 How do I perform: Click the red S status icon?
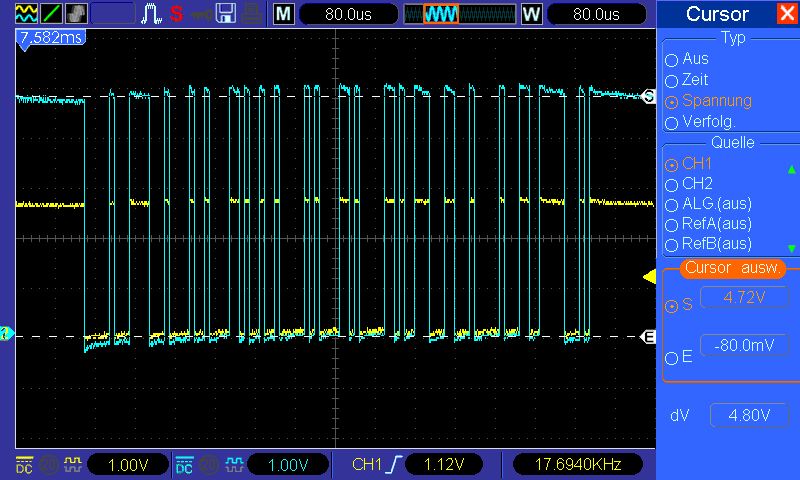click(x=176, y=14)
